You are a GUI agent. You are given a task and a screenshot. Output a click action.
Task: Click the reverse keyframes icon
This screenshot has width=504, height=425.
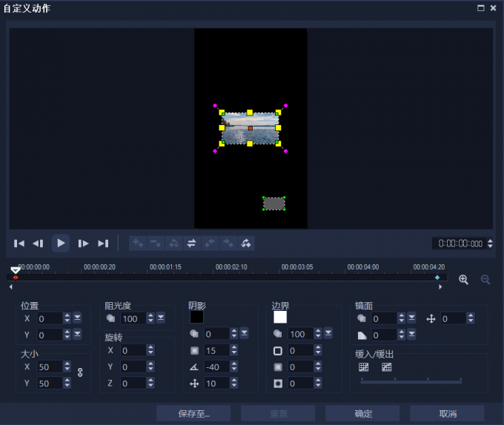(191, 243)
